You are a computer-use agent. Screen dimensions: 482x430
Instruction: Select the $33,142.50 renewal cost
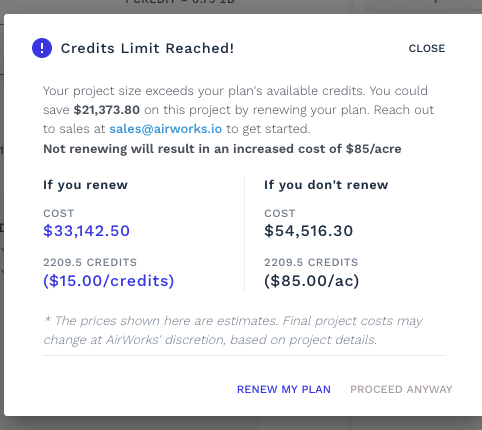[x=86, y=231]
